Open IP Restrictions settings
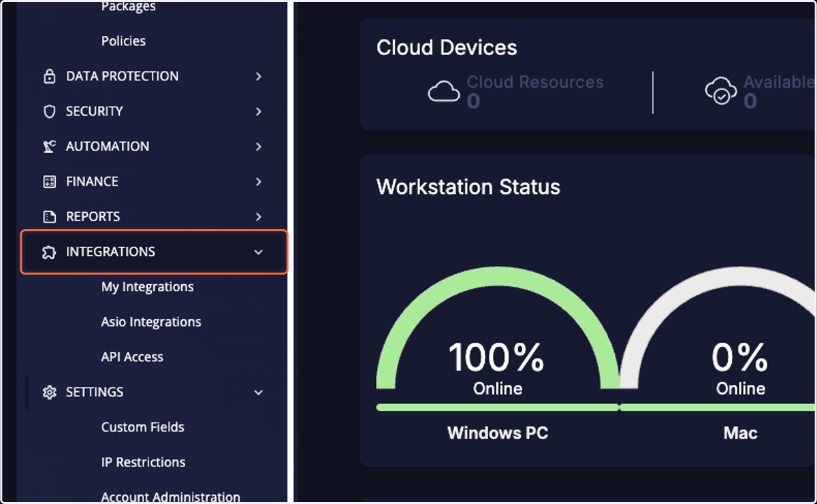817x504 pixels. pyautogui.click(x=143, y=463)
